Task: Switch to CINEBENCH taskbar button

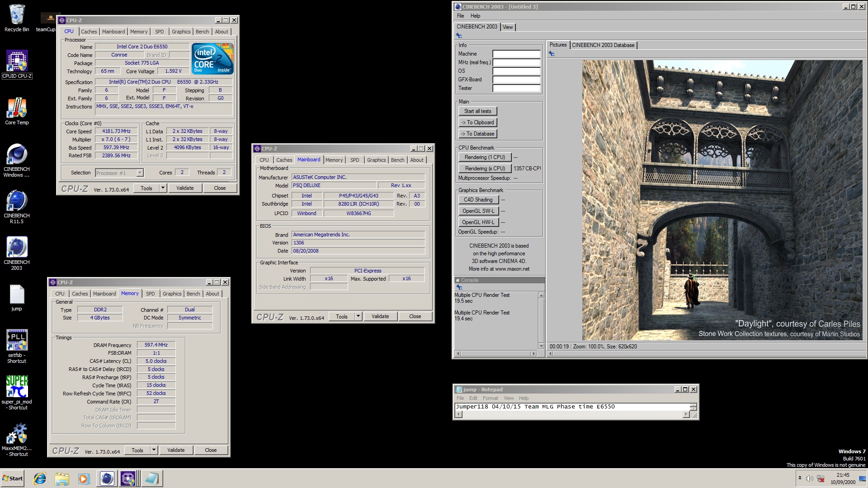Action: tap(107, 479)
